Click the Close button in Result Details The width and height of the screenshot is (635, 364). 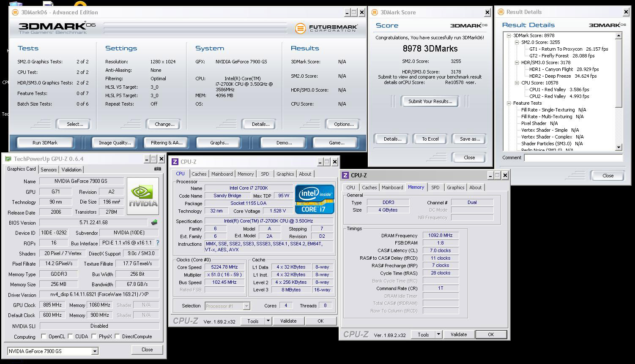(x=608, y=176)
